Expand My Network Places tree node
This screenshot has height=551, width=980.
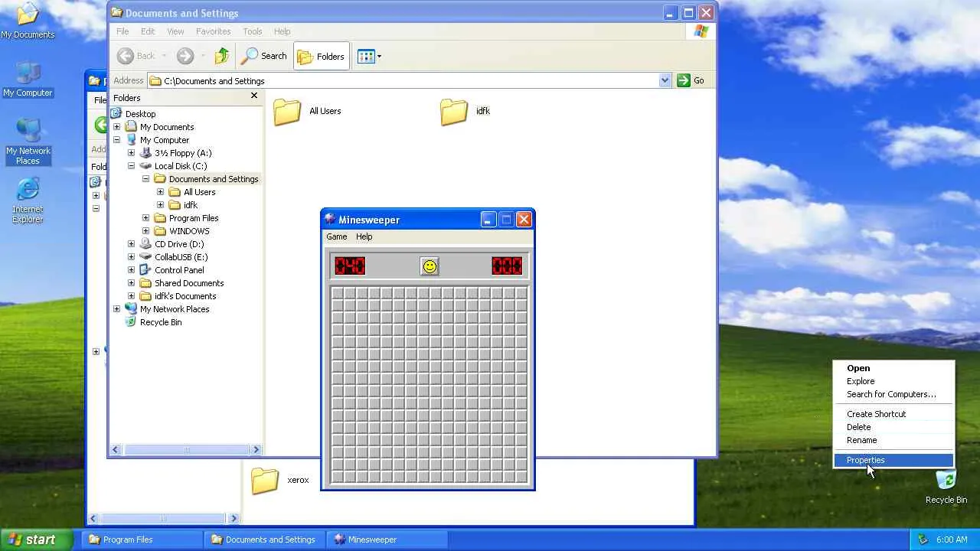(116, 309)
